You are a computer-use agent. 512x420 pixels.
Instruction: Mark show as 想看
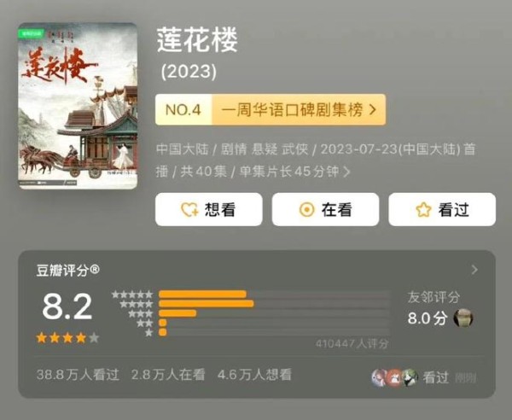[209, 209]
